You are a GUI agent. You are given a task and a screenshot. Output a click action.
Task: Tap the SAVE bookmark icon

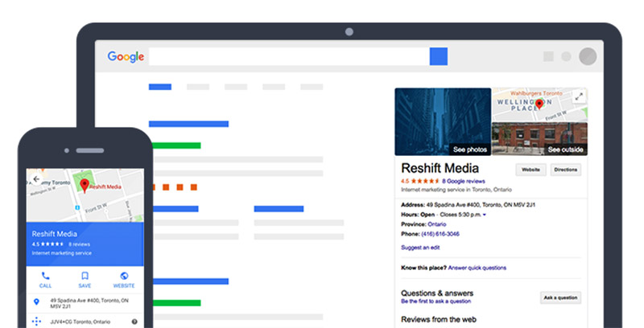[x=85, y=276]
